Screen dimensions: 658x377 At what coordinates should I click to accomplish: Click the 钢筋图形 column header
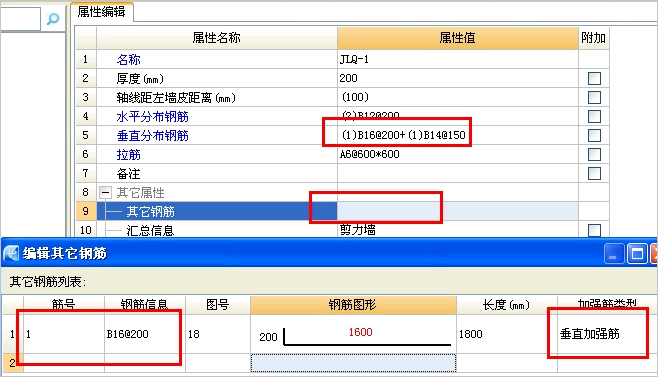(x=353, y=305)
